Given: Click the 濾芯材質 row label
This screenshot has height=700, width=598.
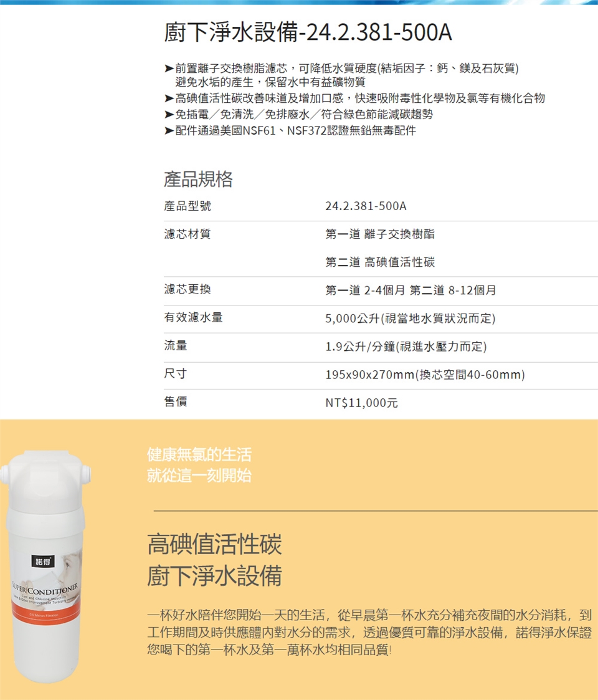Looking at the screenshot, I should 187,234.
